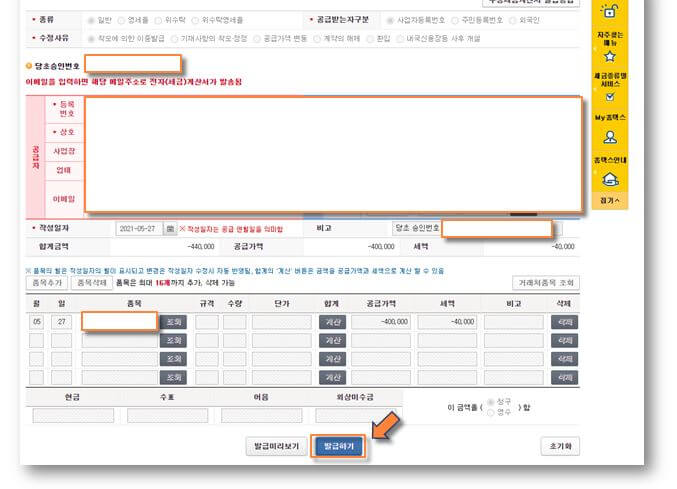
Task: Open the 세금종류별 서비스 sidebar icon
Action: [x=610, y=97]
